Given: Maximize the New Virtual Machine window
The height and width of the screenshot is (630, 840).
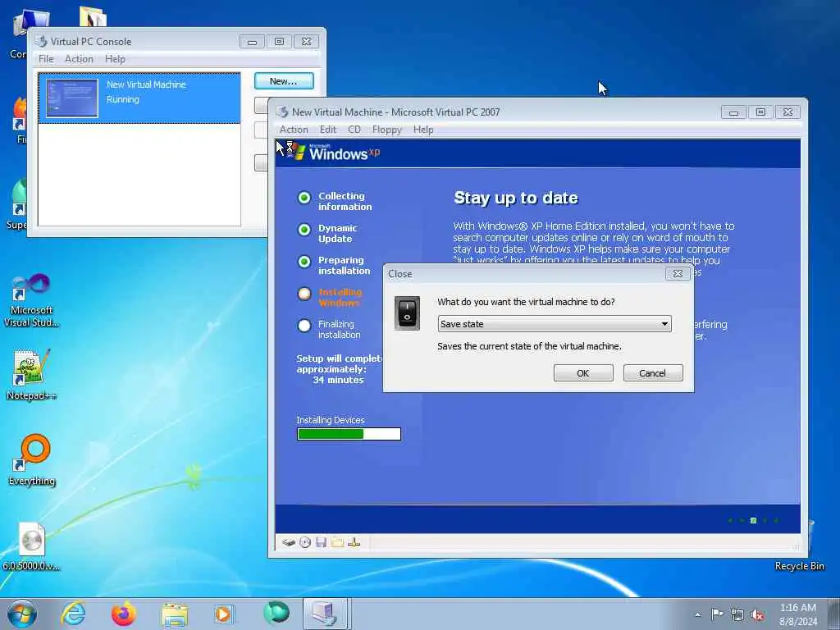Looking at the screenshot, I should pyautogui.click(x=760, y=112).
